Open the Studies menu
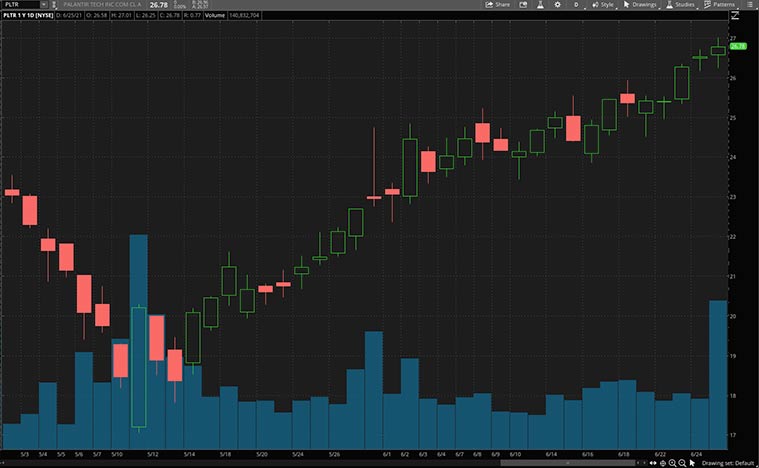Image resolution: width=759 pixels, height=468 pixels. coord(681,4)
